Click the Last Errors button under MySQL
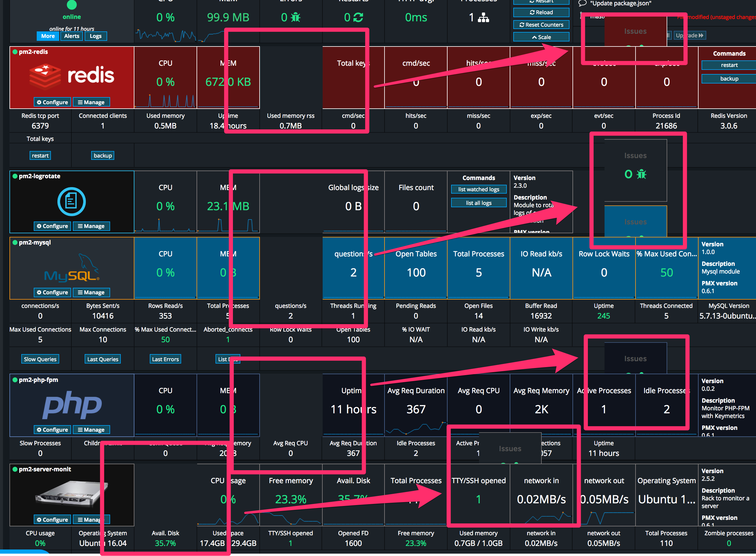The height and width of the screenshot is (556, 756). (x=165, y=359)
